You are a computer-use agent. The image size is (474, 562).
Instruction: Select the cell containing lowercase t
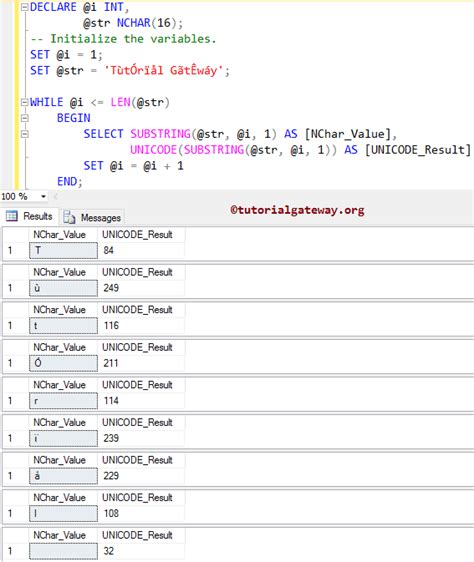tap(63, 325)
